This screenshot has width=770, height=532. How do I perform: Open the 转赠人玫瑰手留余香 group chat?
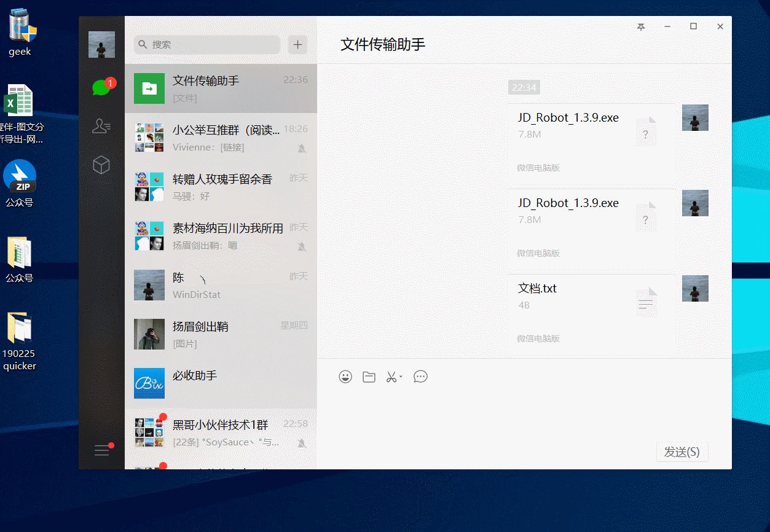click(x=221, y=187)
